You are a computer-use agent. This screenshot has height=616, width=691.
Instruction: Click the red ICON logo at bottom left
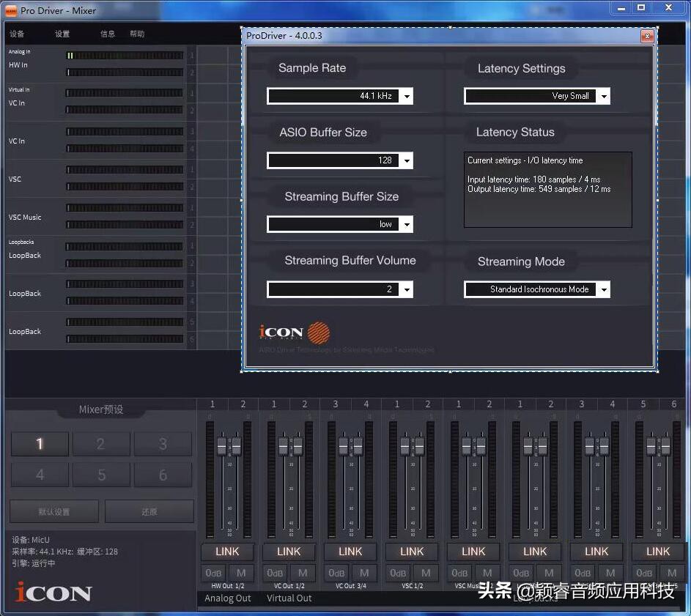click(53, 592)
